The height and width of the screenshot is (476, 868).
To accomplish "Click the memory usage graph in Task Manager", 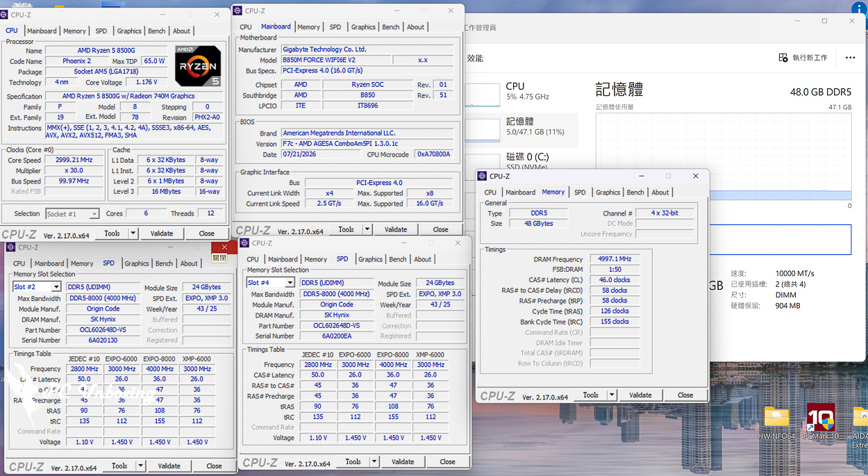I will tap(724, 156).
